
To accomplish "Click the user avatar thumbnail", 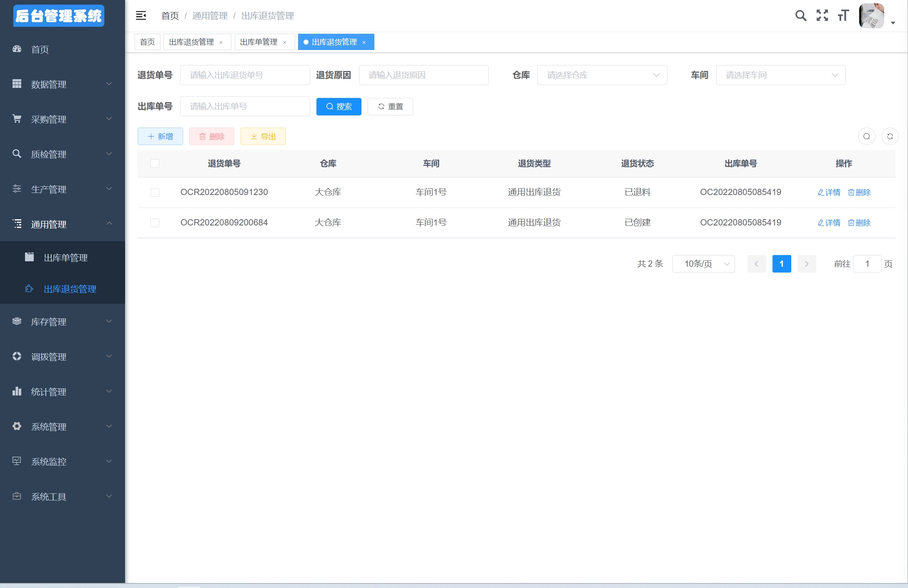I will tap(871, 16).
